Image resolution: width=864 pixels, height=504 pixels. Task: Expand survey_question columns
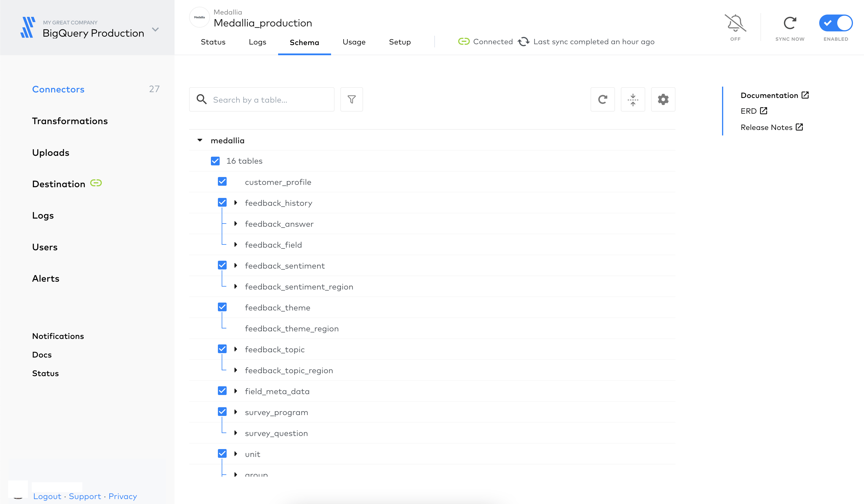(x=236, y=432)
